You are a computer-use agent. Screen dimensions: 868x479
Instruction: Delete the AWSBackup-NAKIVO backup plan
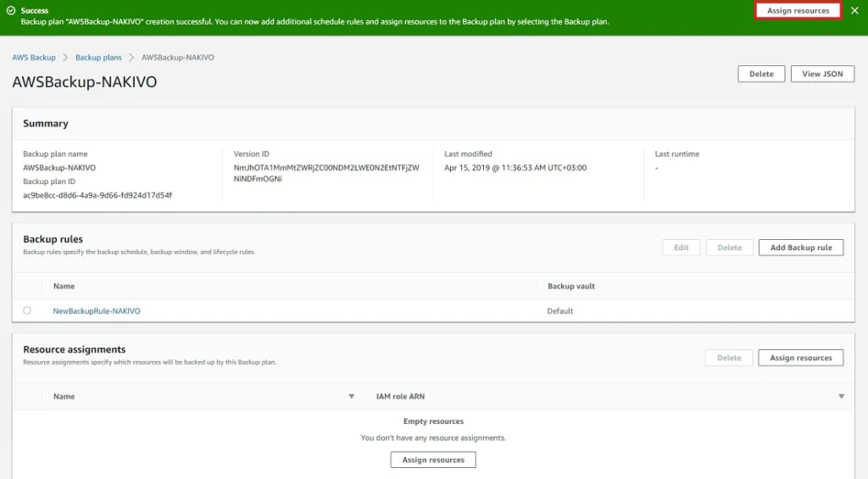click(x=761, y=74)
